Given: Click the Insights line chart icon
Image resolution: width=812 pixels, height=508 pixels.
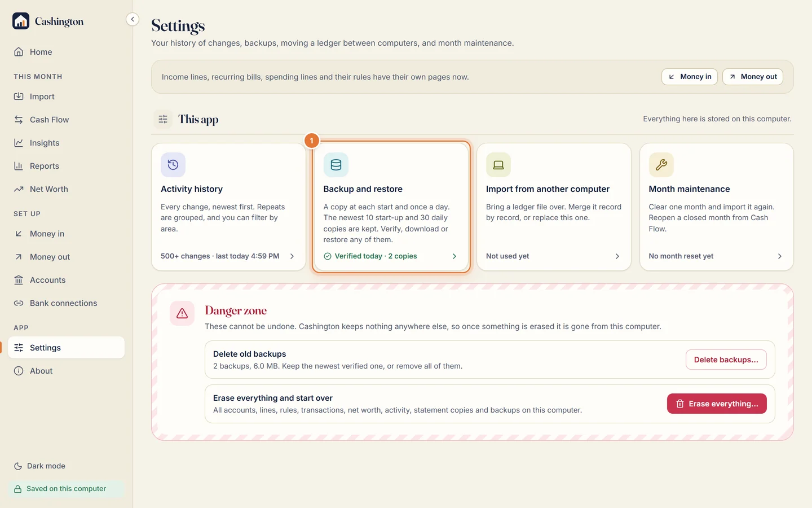Looking at the screenshot, I should tap(19, 143).
